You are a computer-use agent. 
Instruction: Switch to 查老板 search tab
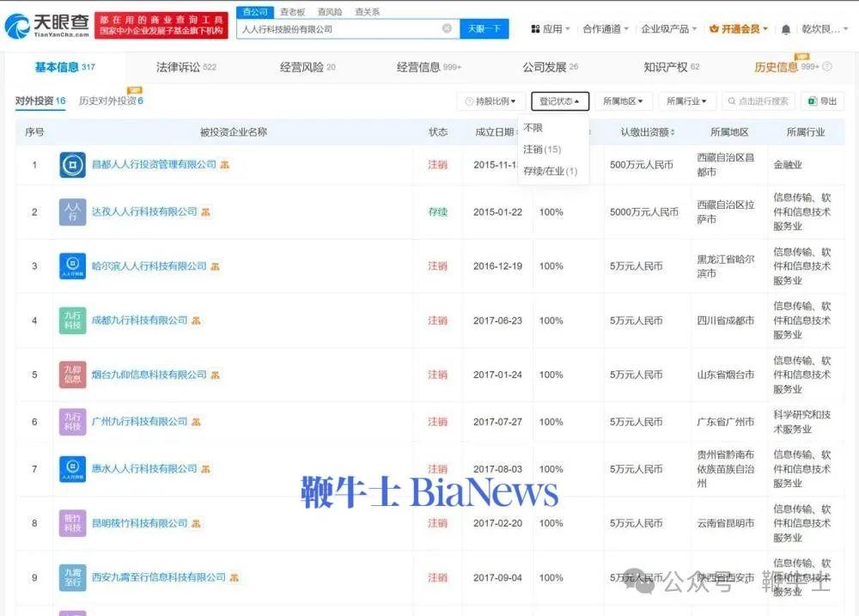tap(293, 11)
